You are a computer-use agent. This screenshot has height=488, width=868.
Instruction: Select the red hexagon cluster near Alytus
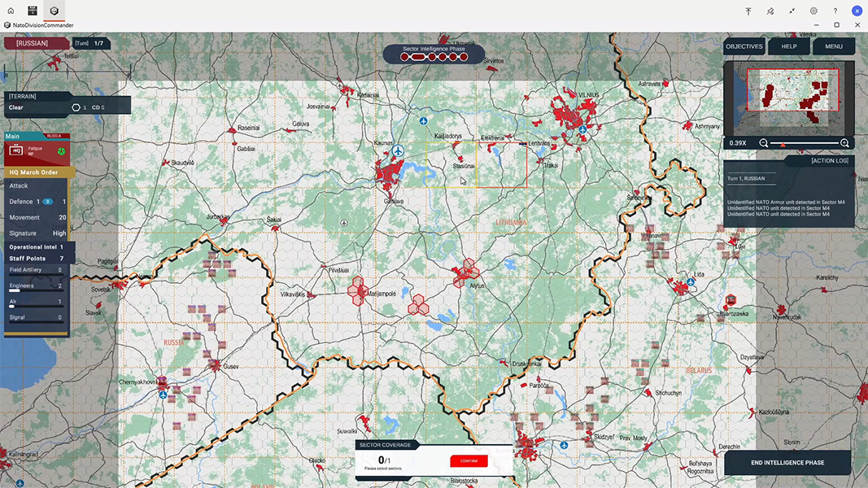tap(467, 271)
